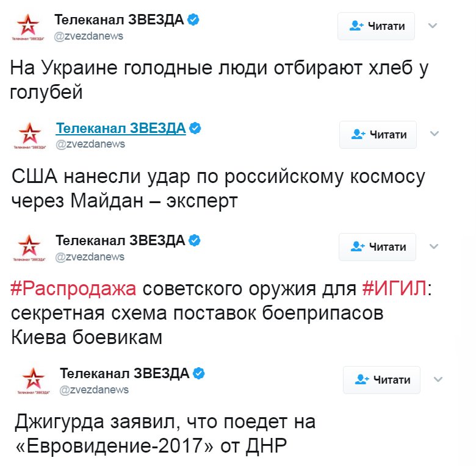Click Zvezda star avatar on the pigeons tweet
476x466 pixels.
pos(27,27)
